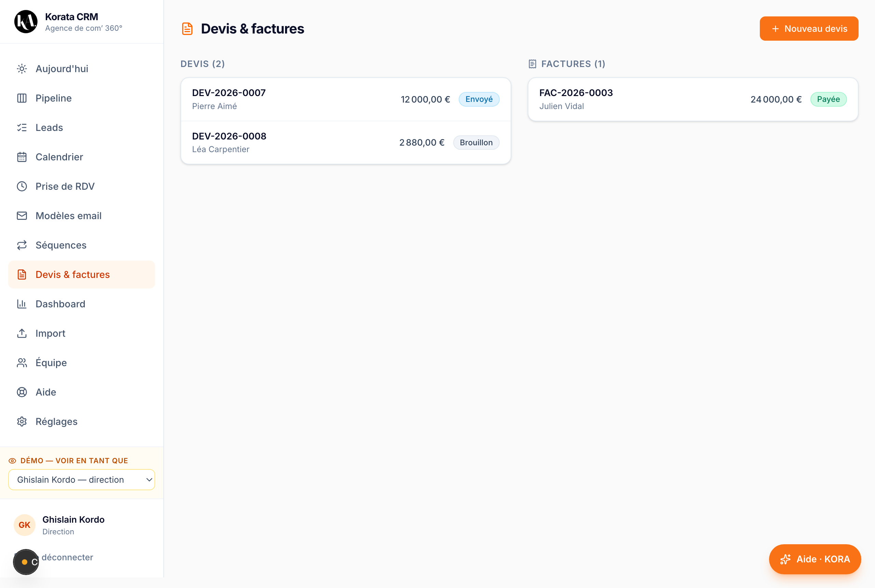This screenshot has width=875, height=588.
Task: Open the Calendrier menu item
Action: click(x=81, y=157)
